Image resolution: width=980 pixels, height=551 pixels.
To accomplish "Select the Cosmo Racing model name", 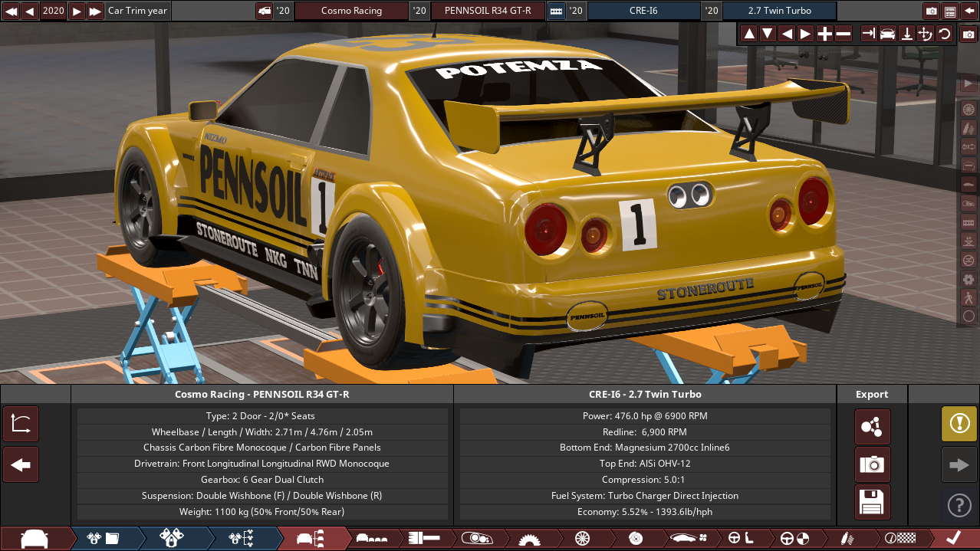I will (352, 11).
